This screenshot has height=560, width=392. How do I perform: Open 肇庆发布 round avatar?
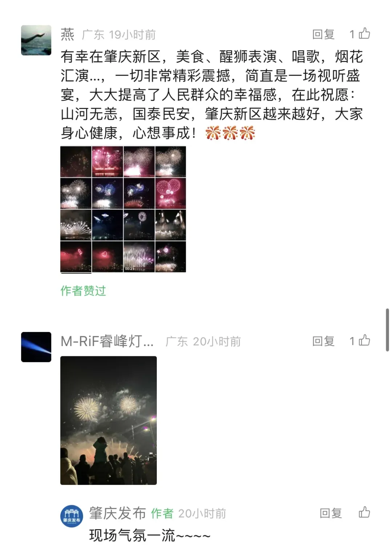coord(72,516)
